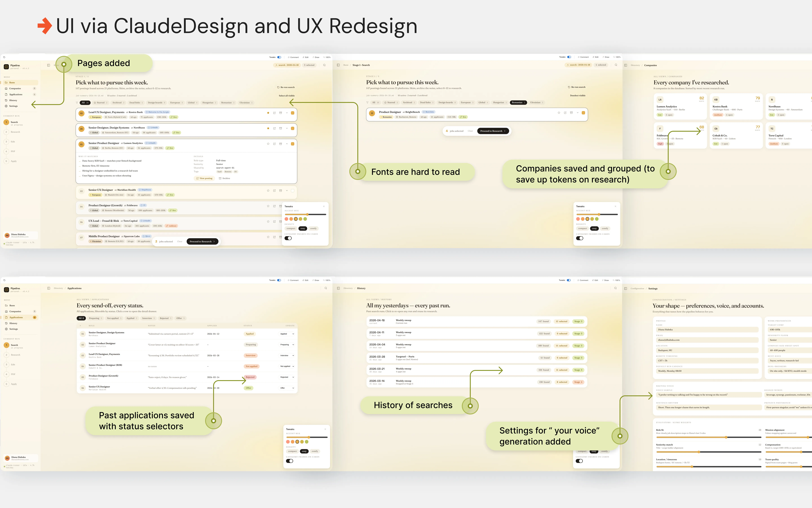The width and height of the screenshot is (812, 508).
Task: Click Proceed to Research beside 4 jobs selected
Action: 493,131
